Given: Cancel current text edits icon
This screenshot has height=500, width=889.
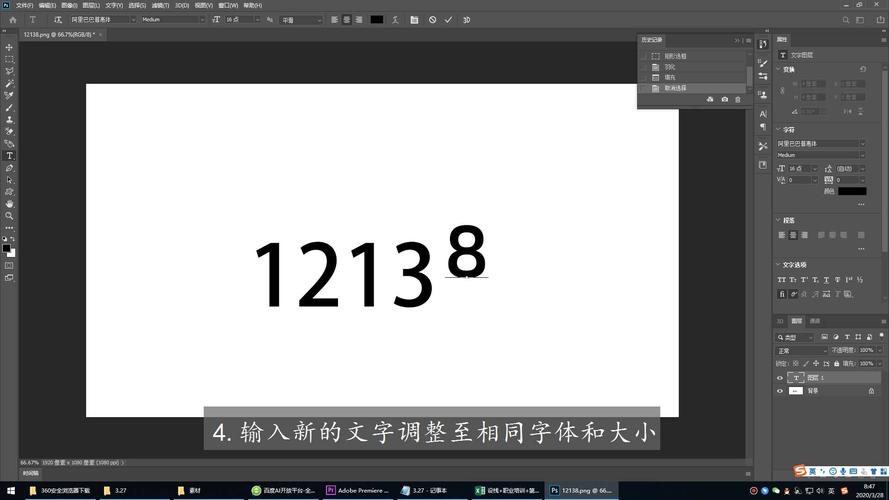Looking at the screenshot, I should [x=433, y=20].
